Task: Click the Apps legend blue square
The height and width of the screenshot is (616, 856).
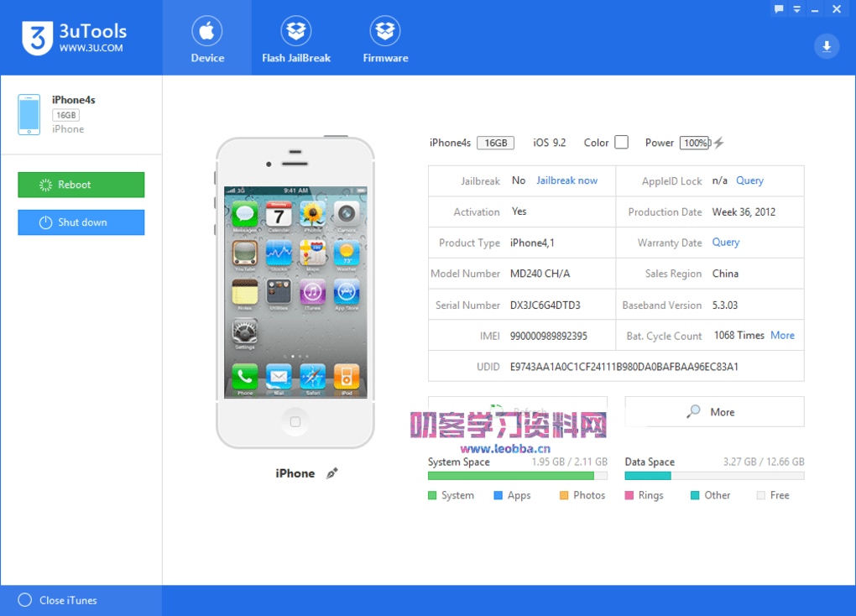Action: click(498, 495)
